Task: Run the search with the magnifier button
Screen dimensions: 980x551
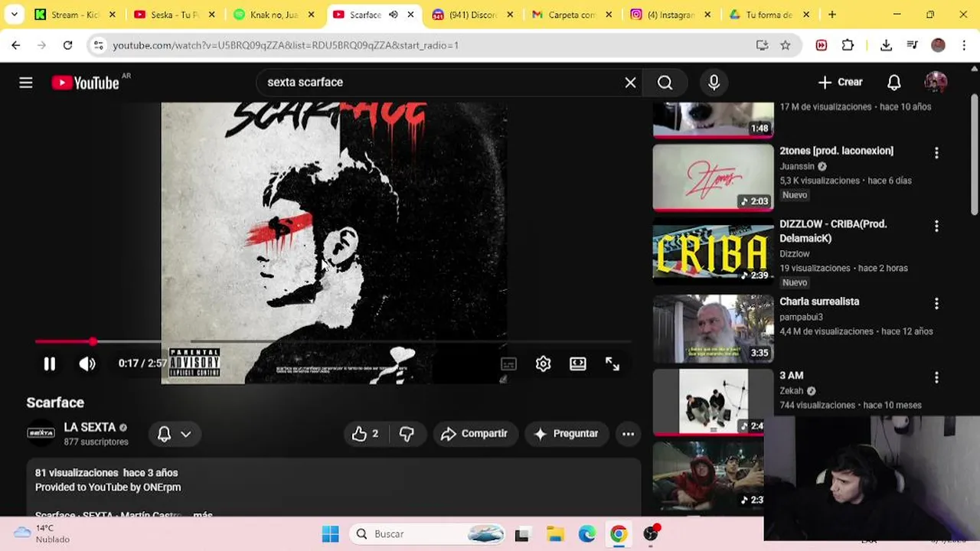Action: pos(665,83)
